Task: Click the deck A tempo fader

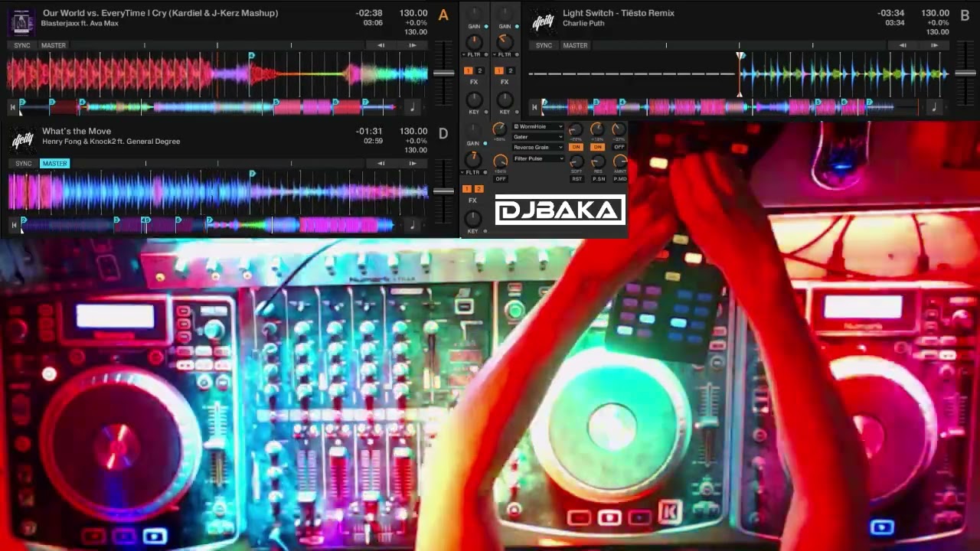Action: point(443,73)
